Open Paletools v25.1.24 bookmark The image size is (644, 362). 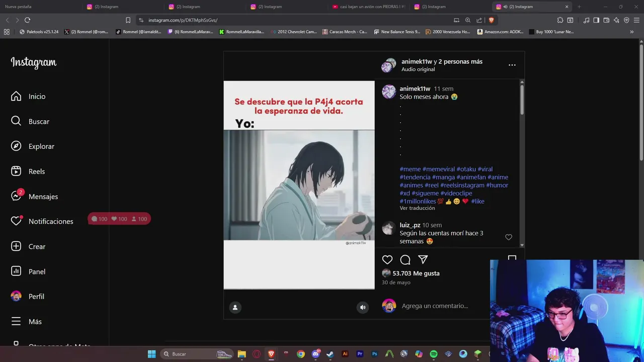click(39, 32)
